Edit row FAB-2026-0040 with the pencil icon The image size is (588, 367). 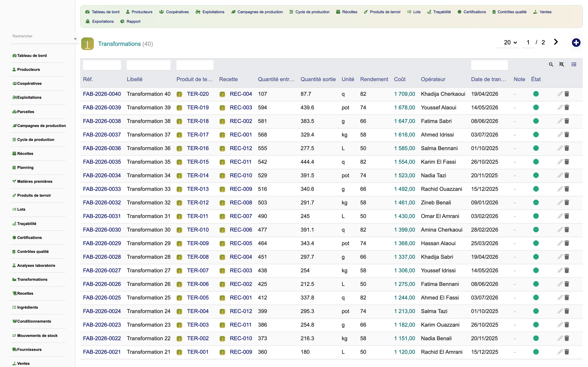pos(560,94)
